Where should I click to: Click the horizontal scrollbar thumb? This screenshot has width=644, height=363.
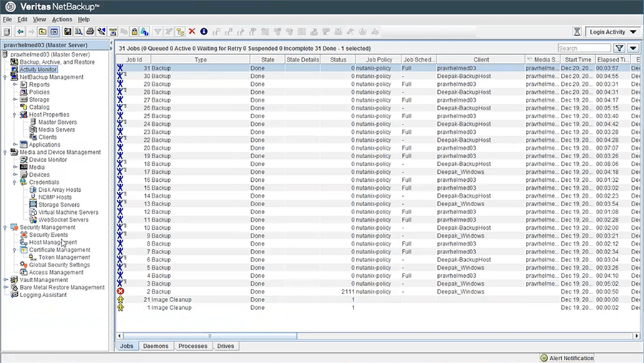pos(210,336)
